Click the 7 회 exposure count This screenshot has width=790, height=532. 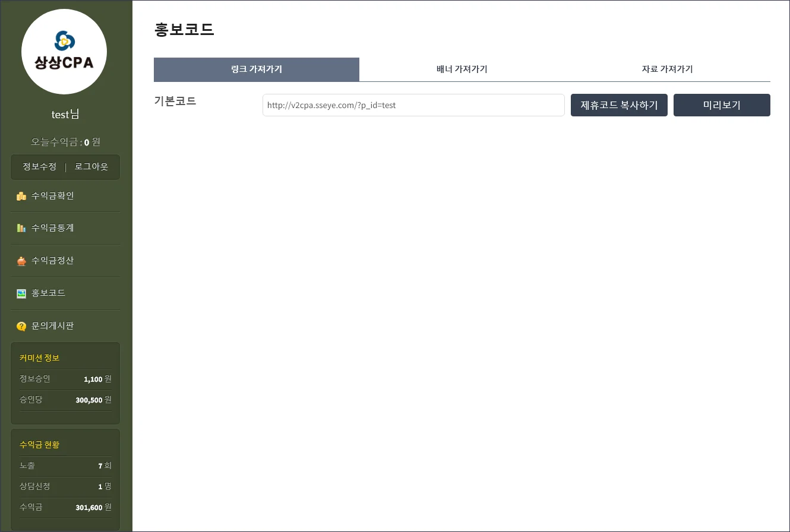click(105, 465)
